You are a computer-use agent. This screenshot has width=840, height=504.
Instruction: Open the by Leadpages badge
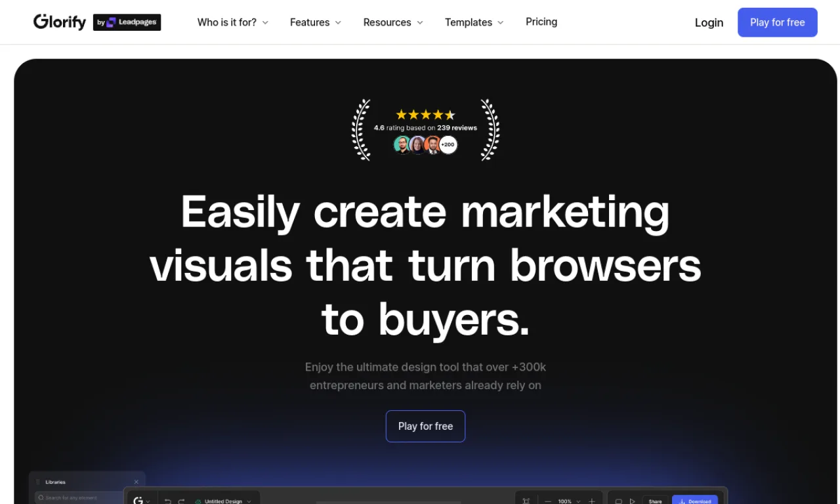(x=127, y=22)
